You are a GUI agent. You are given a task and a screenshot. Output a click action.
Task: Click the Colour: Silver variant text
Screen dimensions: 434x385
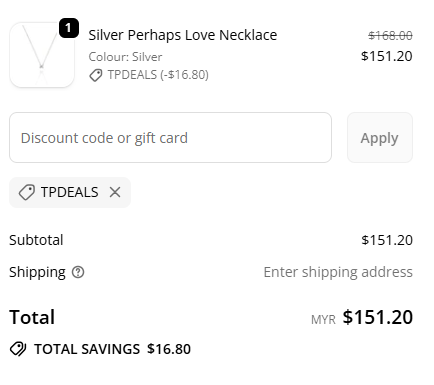click(x=125, y=57)
